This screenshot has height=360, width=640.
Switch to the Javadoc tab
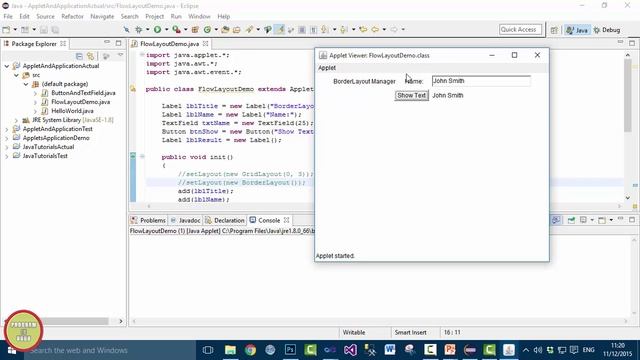(x=186, y=220)
